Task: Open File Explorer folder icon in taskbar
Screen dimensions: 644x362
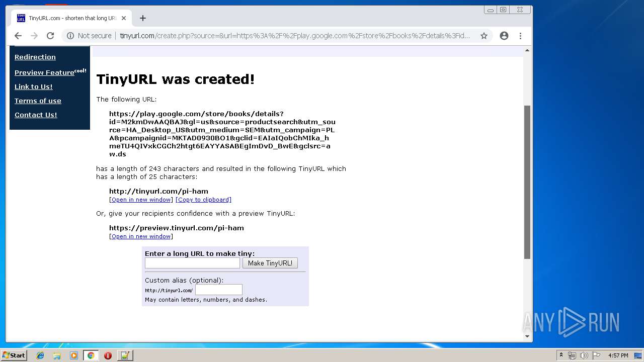Action: [57, 355]
